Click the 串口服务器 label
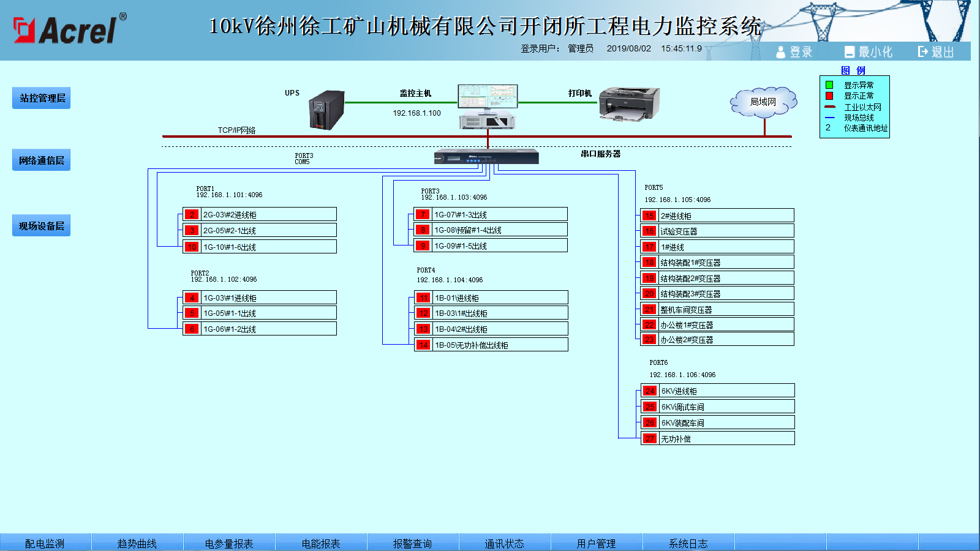Screen dimensions: 980x551 (x=600, y=154)
